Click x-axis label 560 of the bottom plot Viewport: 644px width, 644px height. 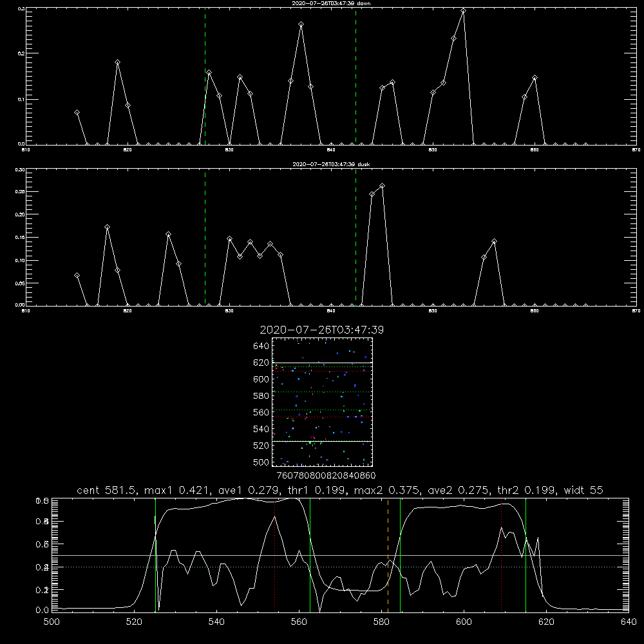[299, 622]
